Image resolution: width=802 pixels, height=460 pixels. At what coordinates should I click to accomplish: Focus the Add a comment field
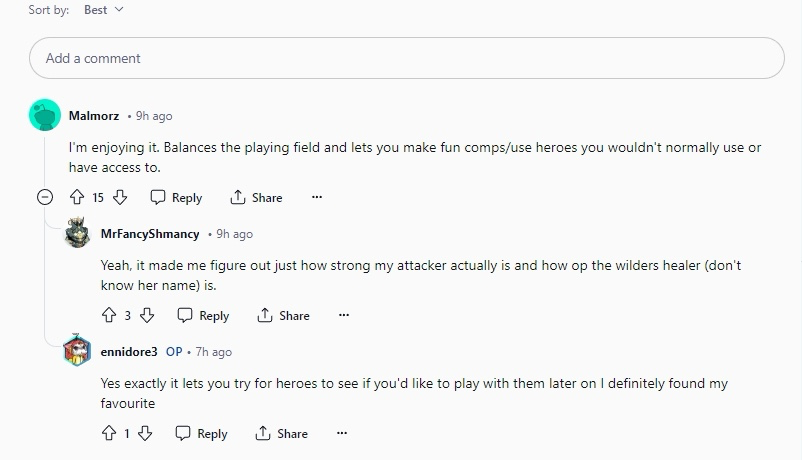pos(407,58)
